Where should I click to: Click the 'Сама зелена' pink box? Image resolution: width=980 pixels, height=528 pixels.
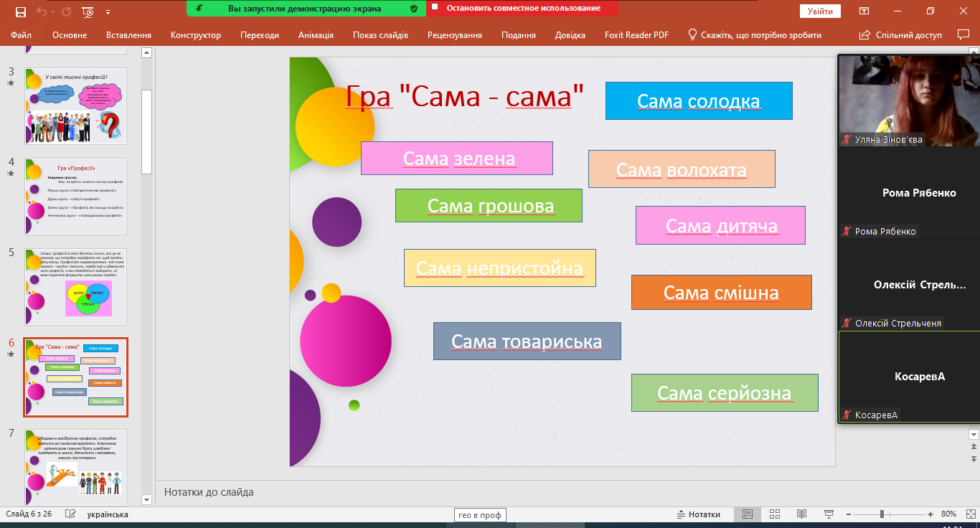[x=457, y=158]
